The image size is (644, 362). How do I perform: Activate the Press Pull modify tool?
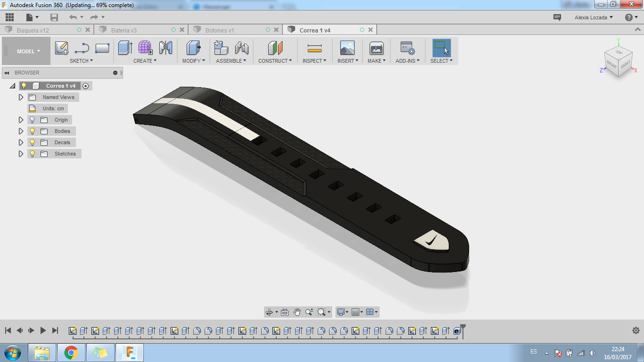click(x=194, y=48)
